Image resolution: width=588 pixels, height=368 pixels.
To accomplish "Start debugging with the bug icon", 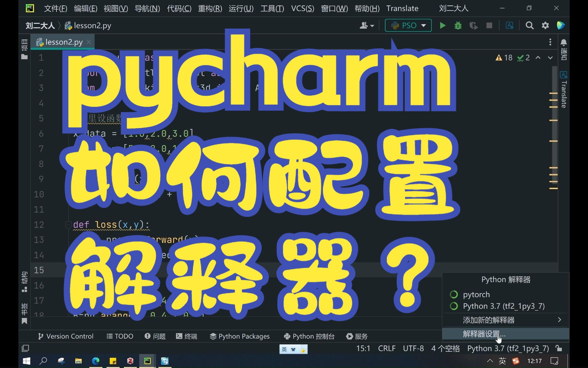I will [x=458, y=26].
